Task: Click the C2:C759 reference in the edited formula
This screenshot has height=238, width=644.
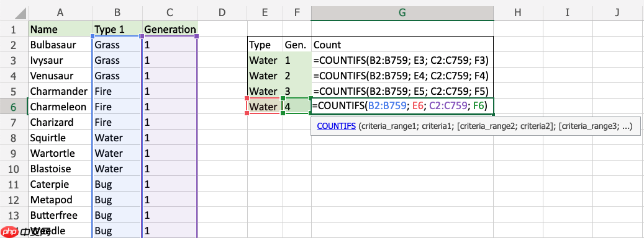Action: click(x=448, y=107)
